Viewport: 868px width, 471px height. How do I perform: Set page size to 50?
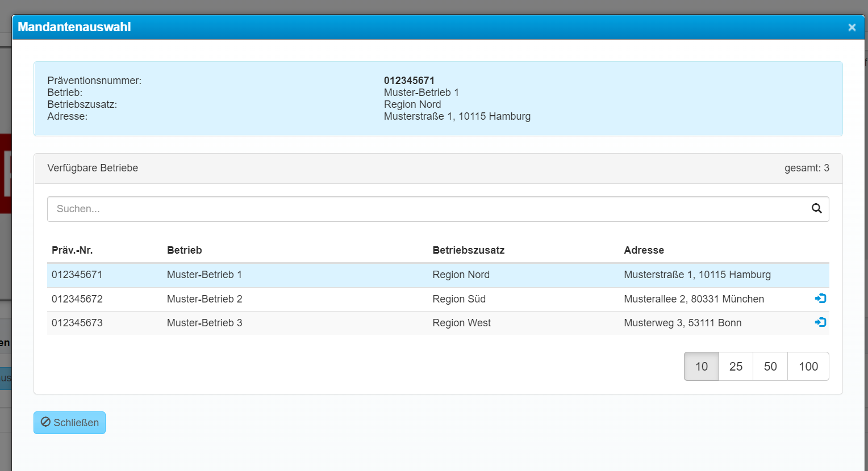pos(770,367)
